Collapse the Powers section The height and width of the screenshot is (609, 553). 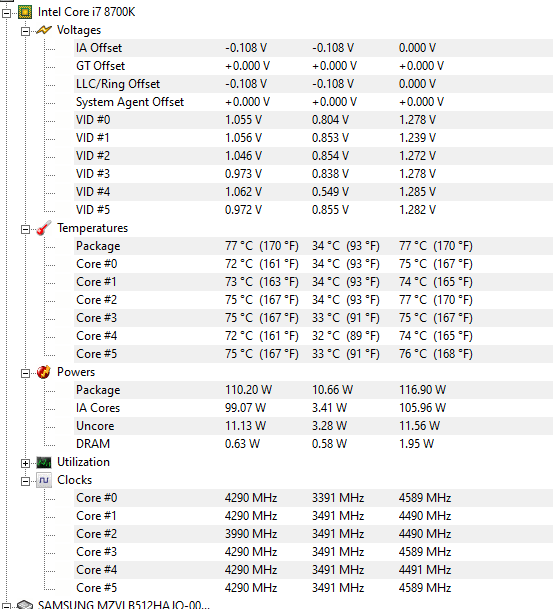tap(25, 373)
